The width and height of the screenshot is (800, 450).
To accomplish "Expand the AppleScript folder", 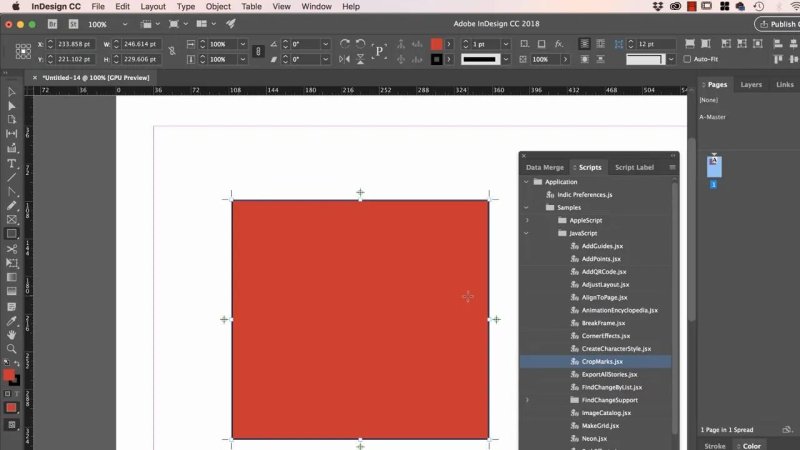I will 527,220.
